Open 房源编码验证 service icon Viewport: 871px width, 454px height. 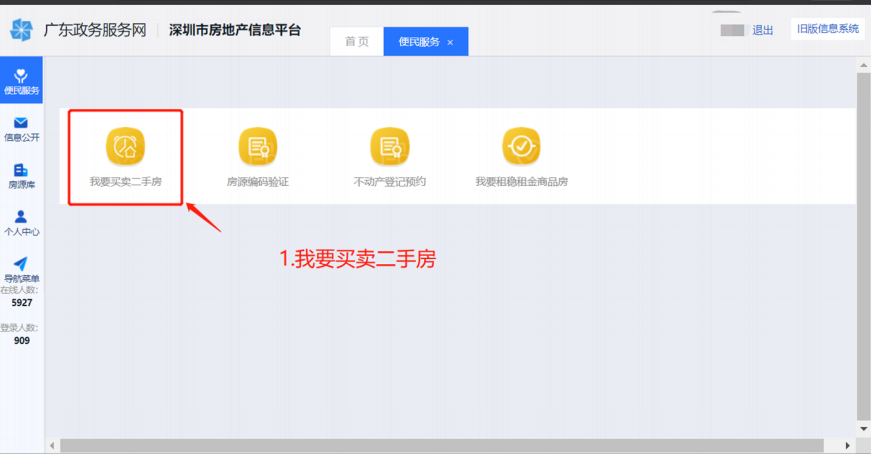[258, 147]
